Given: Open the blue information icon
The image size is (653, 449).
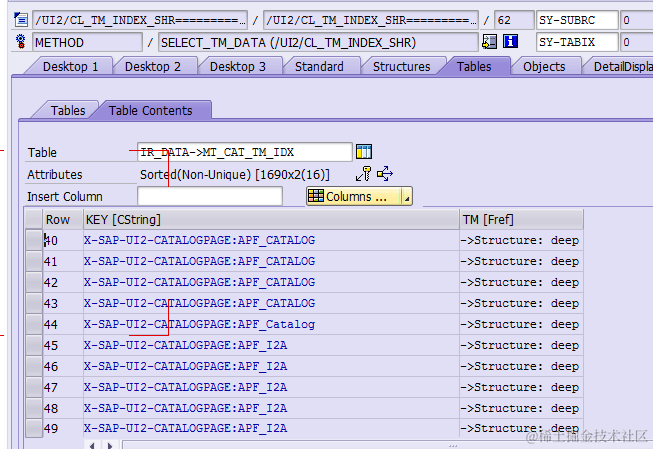Looking at the screenshot, I should (x=510, y=42).
